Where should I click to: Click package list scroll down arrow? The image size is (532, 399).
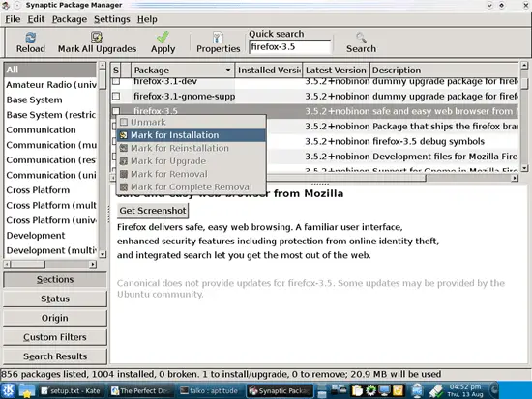click(524, 168)
